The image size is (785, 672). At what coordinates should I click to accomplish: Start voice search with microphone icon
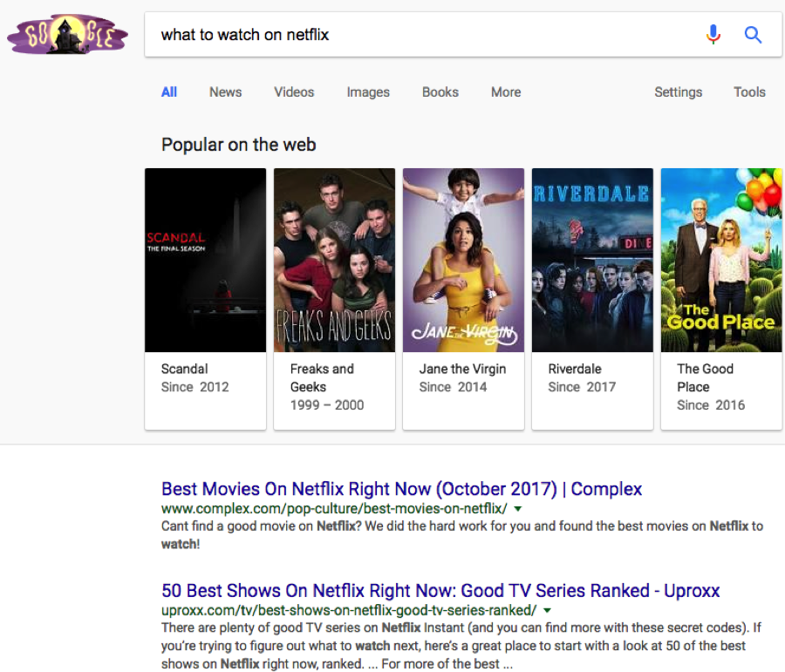713,35
